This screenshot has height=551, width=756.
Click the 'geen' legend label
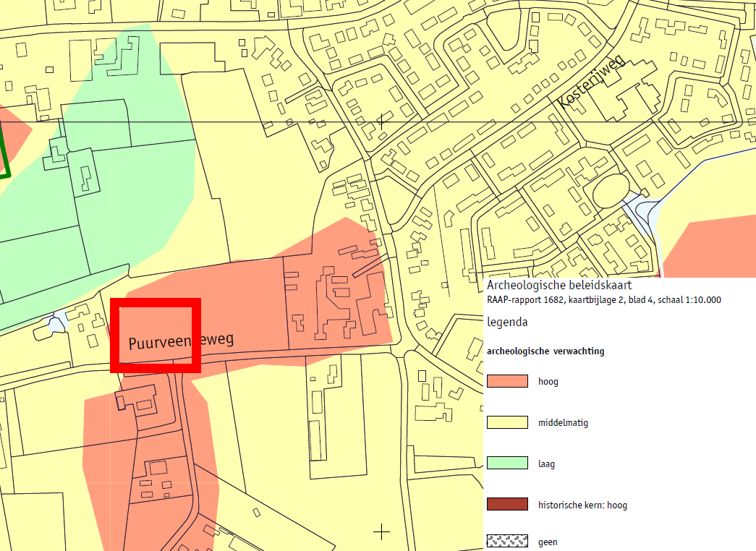[x=548, y=542]
